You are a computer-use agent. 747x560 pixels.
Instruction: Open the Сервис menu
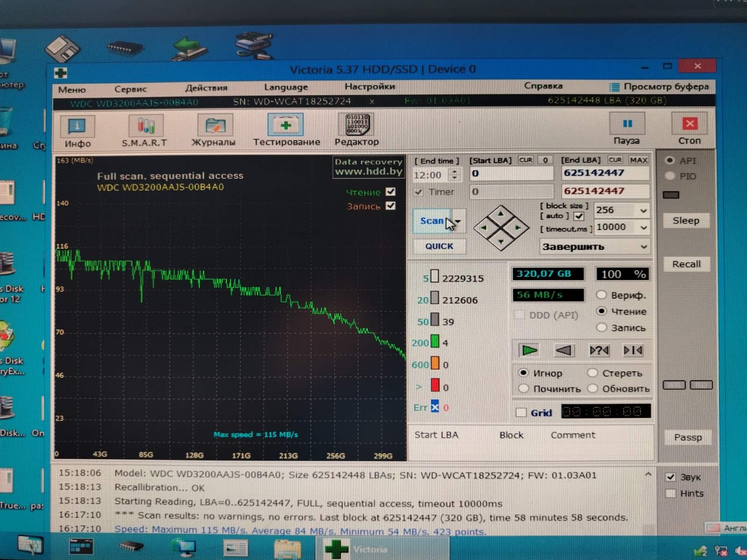coord(131,89)
